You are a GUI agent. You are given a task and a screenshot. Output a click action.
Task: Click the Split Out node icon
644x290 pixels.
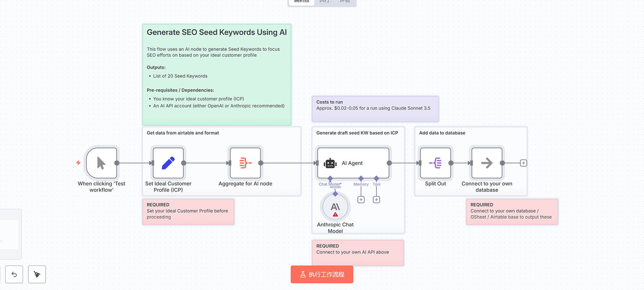435,163
